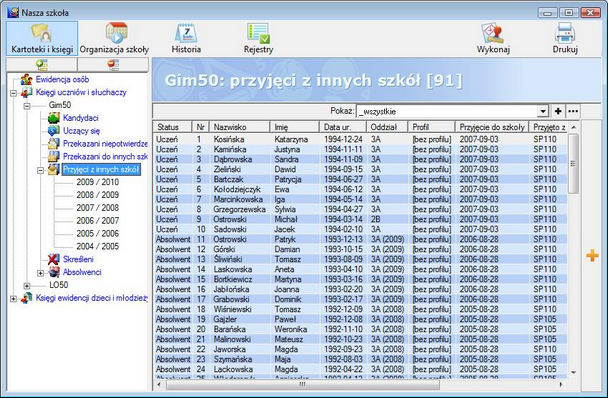Select row with surname Malinowski

[x=361, y=339]
